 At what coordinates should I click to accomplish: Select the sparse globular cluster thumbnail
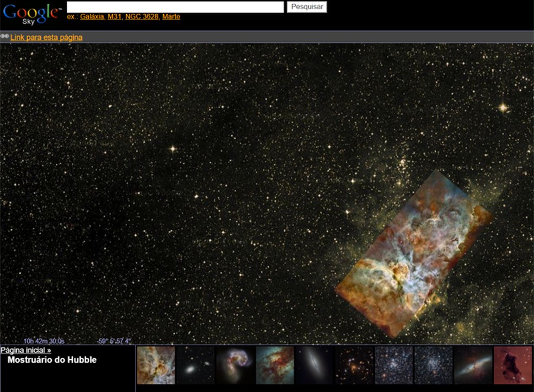click(354, 365)
